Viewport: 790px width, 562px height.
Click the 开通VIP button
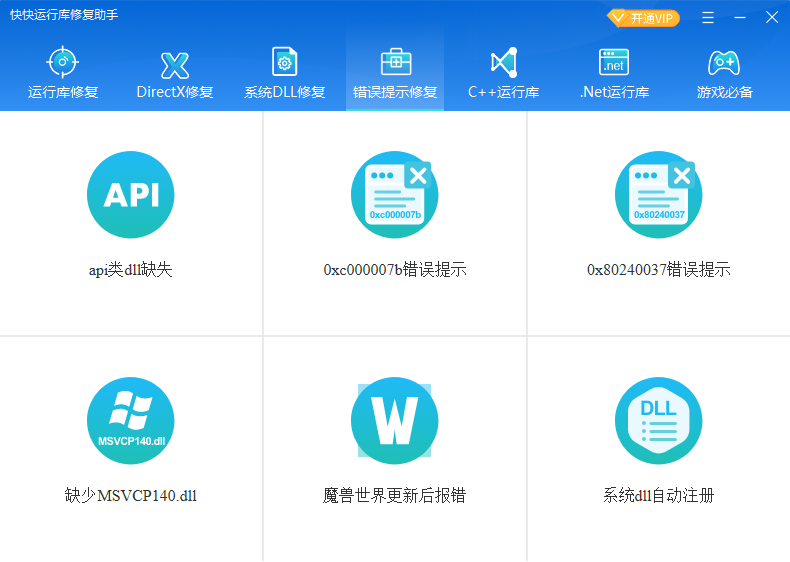click(x=644, y=18)
